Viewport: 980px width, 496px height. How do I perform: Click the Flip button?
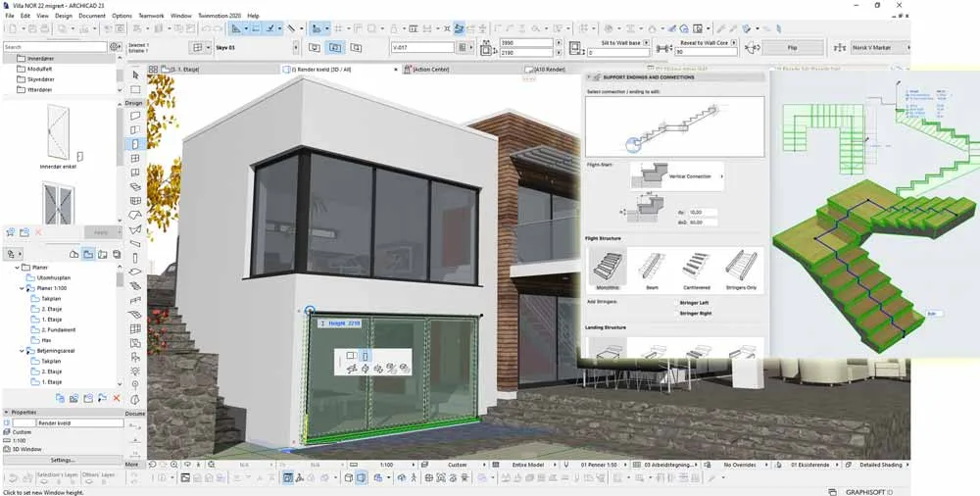click(x=792, y=47)
